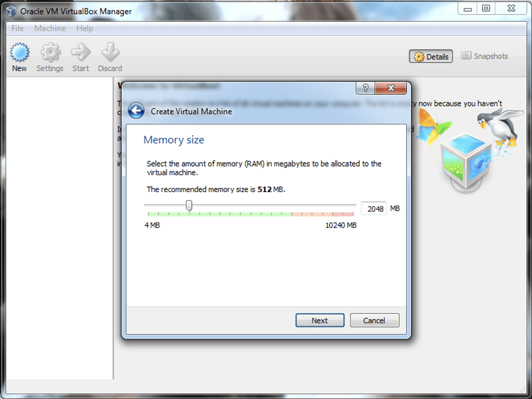Click the Next button
Screen dimensions: 532x399
click(319, 321)
